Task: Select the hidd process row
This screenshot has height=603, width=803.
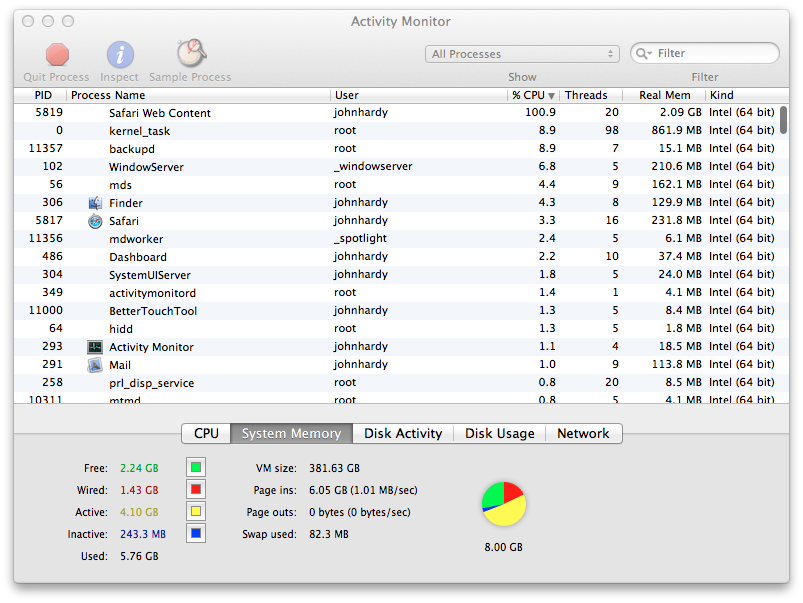Action: tap(397, 328)
